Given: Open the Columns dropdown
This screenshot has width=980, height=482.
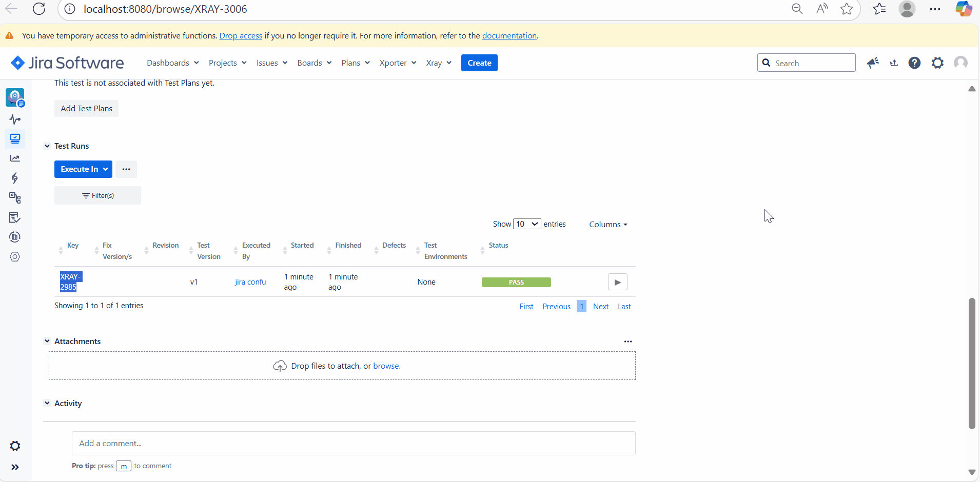Looking at the screenshot, I should click(608, 225).
